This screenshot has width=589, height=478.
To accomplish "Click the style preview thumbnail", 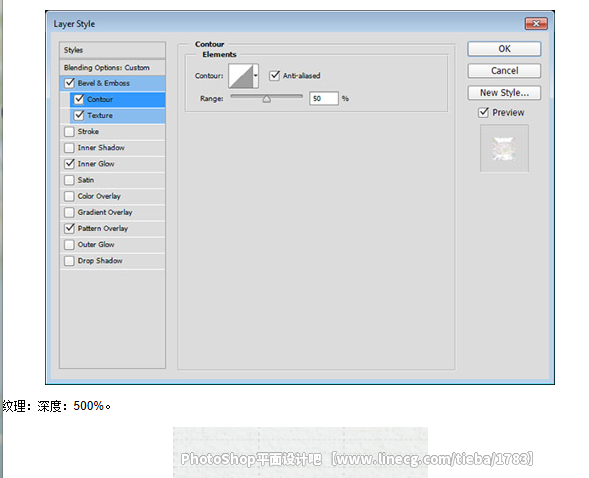I will pyautogui.click(x=504, y=149).
